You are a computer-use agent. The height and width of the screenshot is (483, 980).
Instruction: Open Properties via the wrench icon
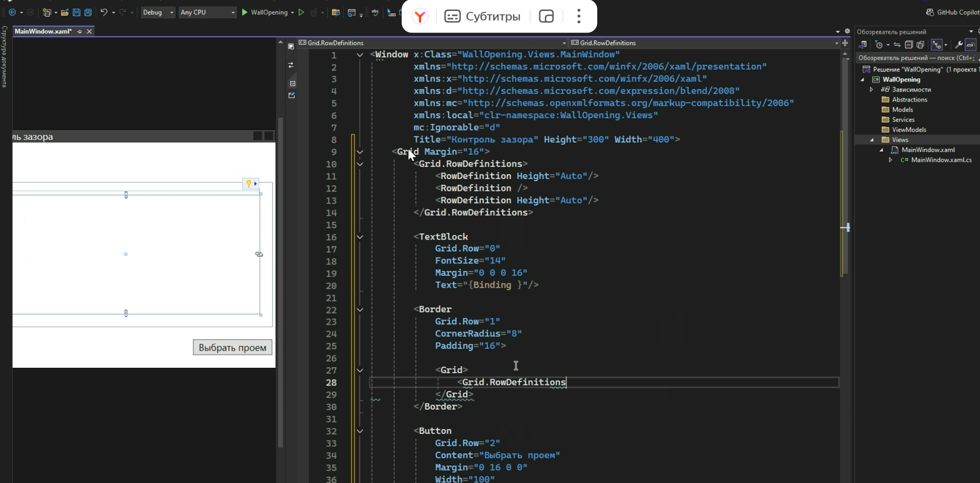(959, 45)
